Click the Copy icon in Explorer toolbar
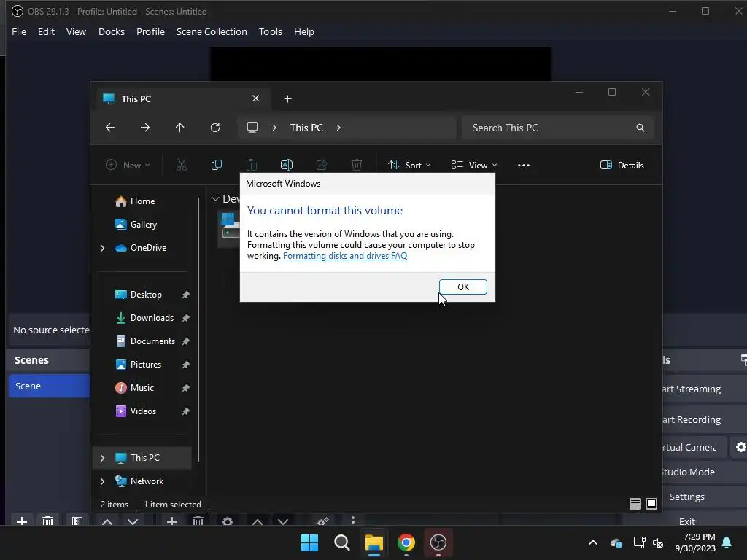 216,166
